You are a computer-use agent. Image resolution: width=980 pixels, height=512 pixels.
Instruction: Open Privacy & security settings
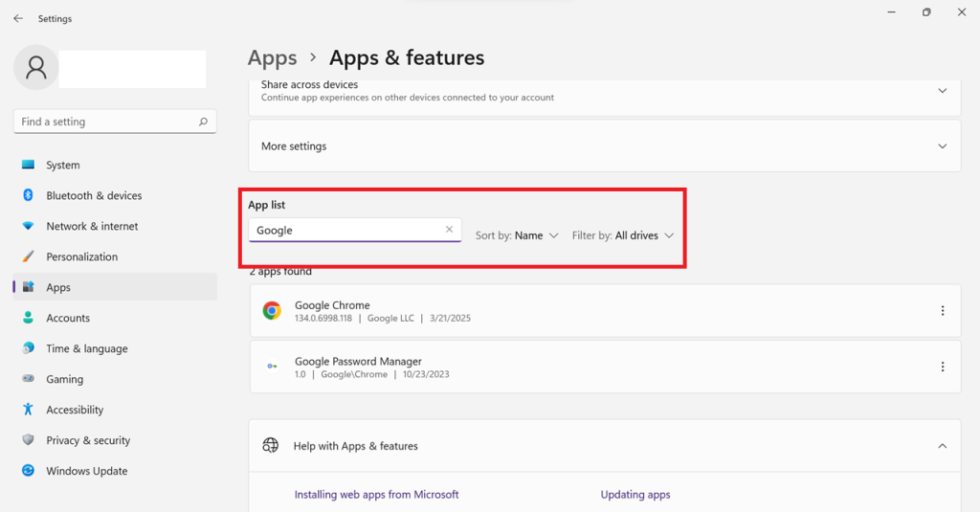click(x=115, y=441)
